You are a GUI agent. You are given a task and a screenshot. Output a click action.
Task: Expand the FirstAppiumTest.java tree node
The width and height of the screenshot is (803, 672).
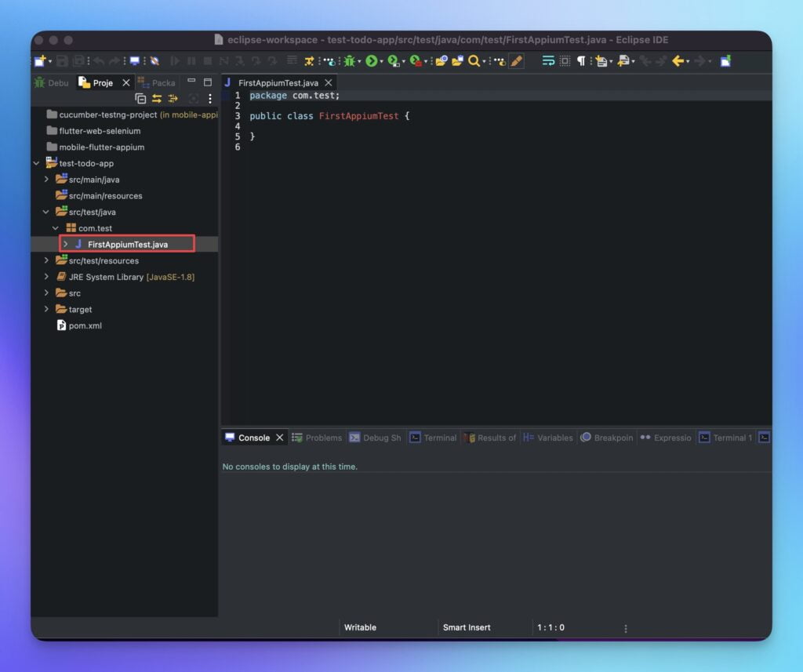coord(66,245)
